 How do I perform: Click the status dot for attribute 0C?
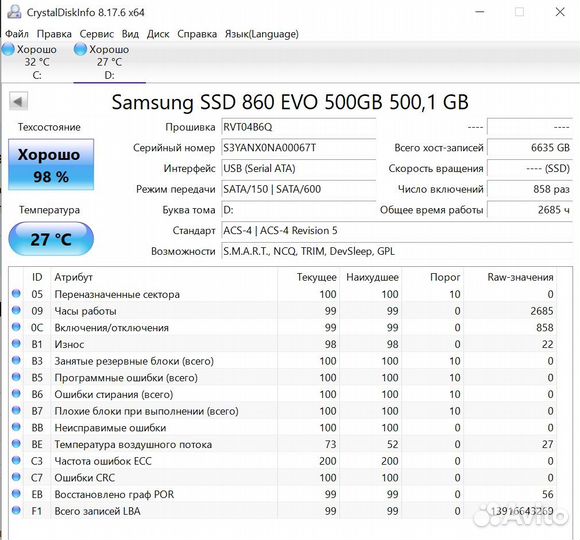pyautogui.click(x=16, y=327)
